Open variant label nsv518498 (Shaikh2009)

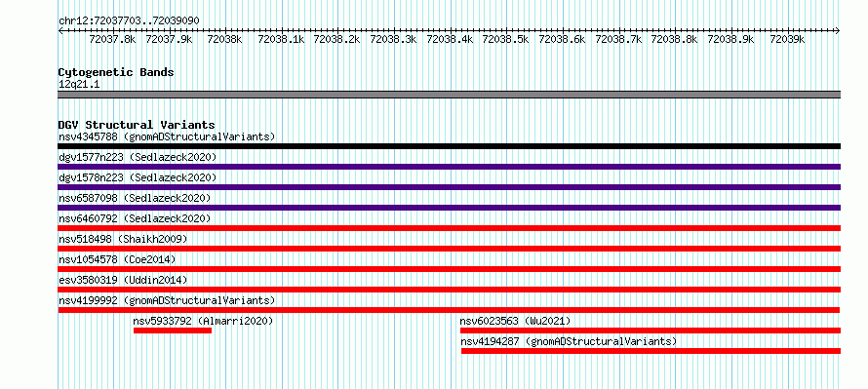tap(123, 239)
